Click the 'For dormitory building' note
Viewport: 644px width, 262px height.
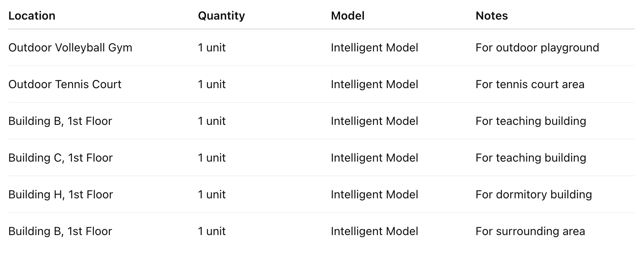533,195
